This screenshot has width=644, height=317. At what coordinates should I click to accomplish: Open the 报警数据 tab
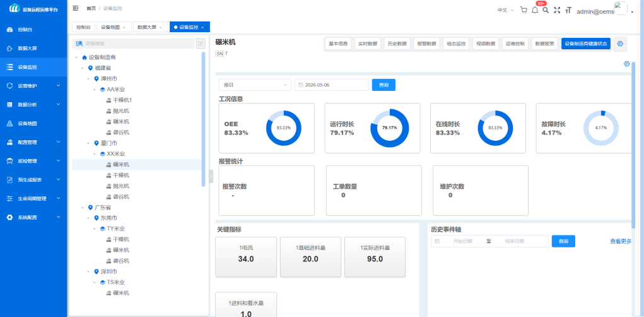tap(427, 44)
